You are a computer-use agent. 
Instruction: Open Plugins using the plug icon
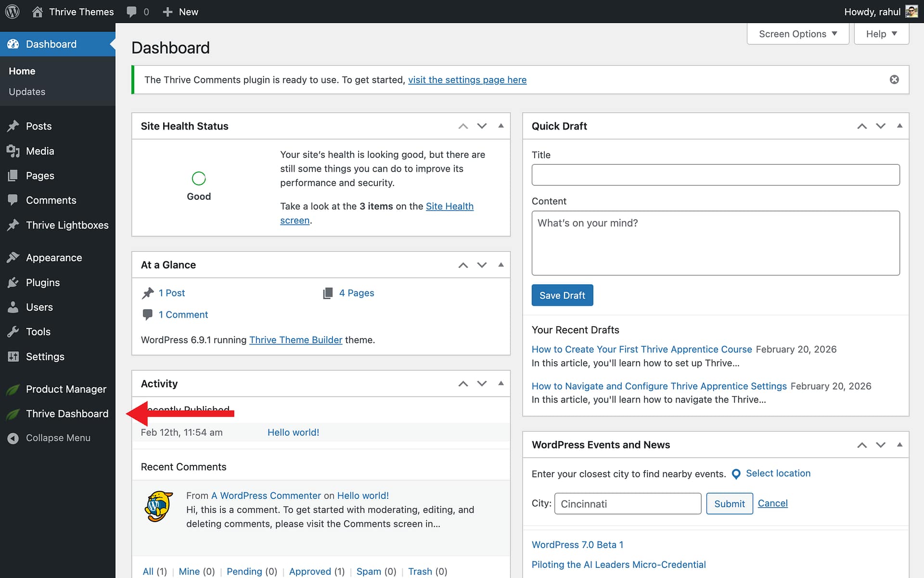13,283
